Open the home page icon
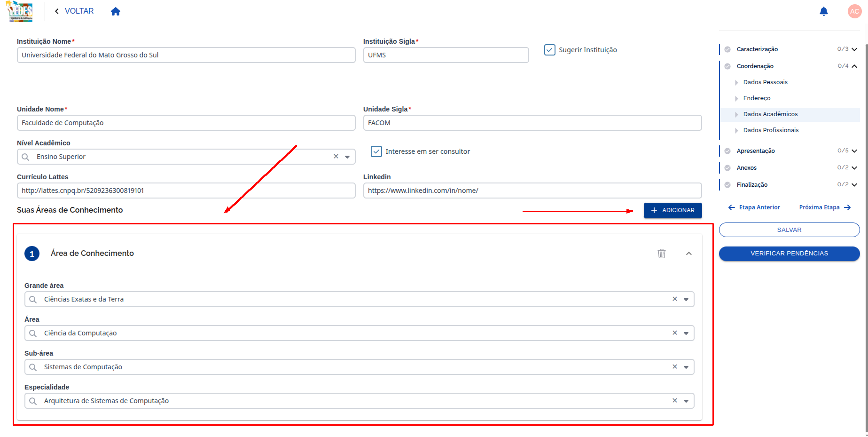868x437 pixels. pyautogui.click(x=116, y=11)
